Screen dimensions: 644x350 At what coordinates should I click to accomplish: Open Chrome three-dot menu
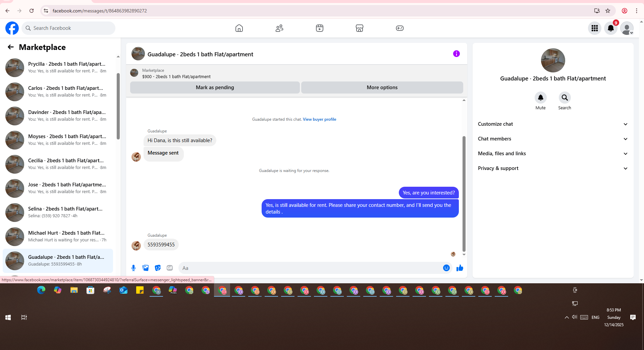coord(637,11)
